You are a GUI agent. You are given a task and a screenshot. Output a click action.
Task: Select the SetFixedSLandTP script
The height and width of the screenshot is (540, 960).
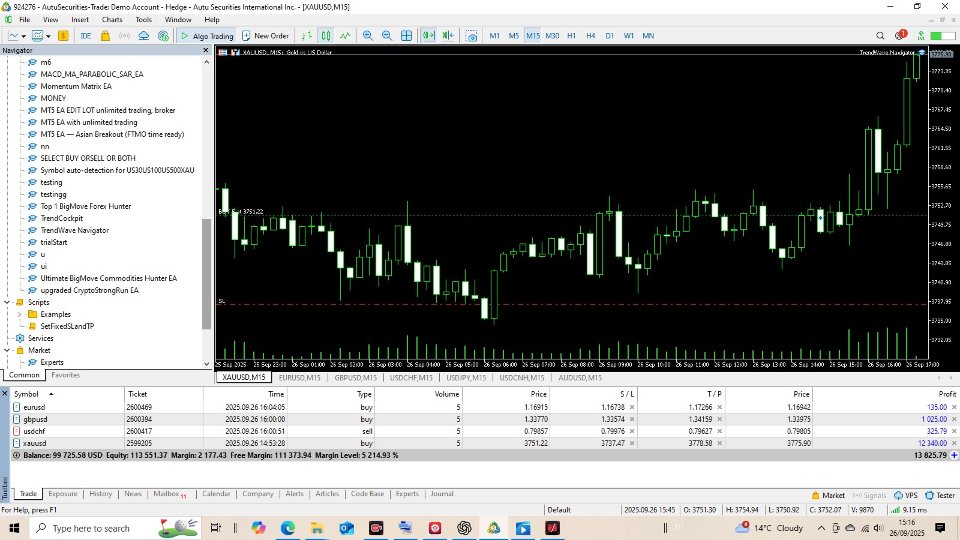coord(67,326)
